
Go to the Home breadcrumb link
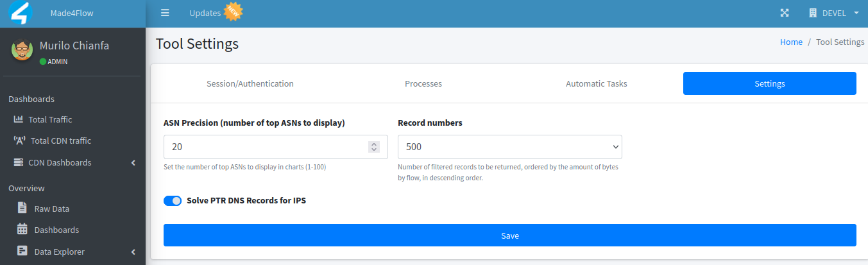(791, 42)
